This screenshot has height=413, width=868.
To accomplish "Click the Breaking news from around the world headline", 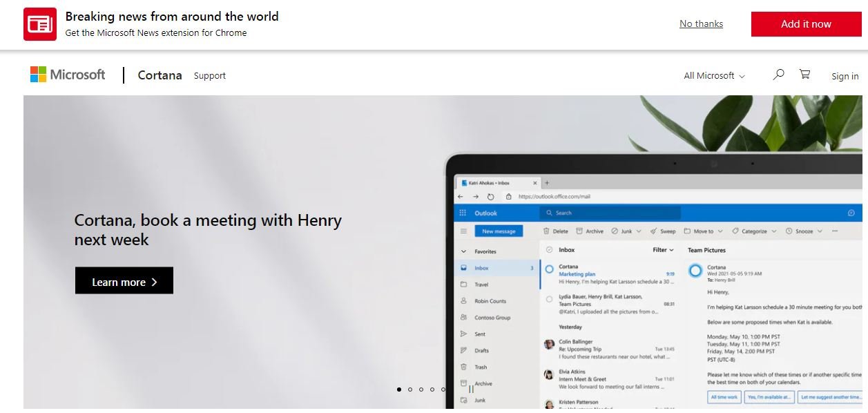I will 172,16.
